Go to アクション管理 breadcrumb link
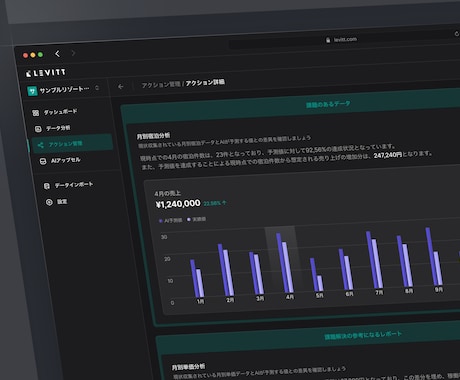 tap(161, 85)
